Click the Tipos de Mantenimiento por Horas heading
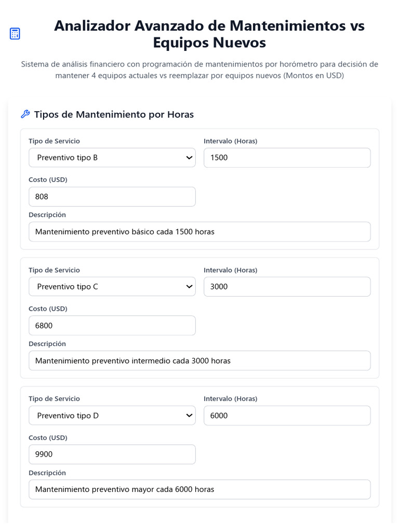This screenshot has height=532, width=399. click(x=114, y=114)
